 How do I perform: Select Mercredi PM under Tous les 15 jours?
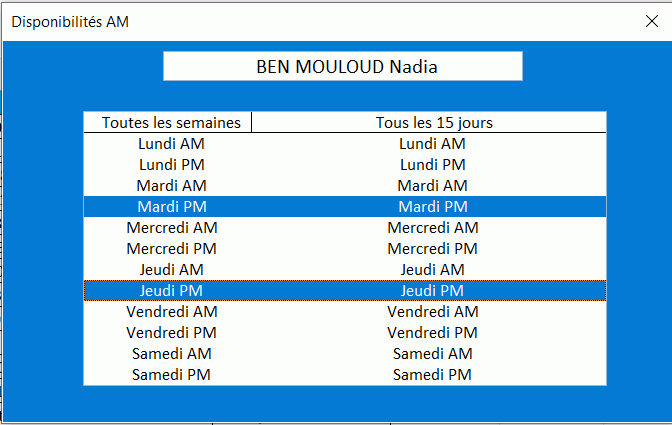click(x=433, y=248)
